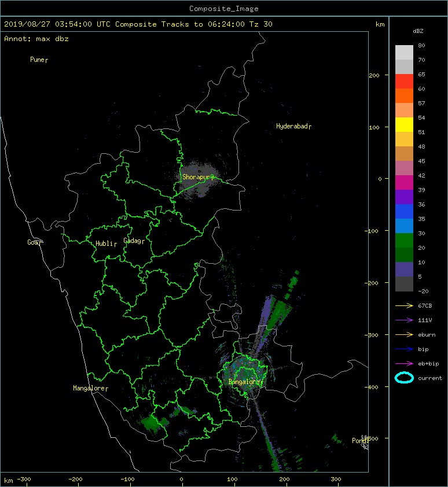Select the Hyderabad city label
This screenshot has height=487, width=448.
(293, 126)
